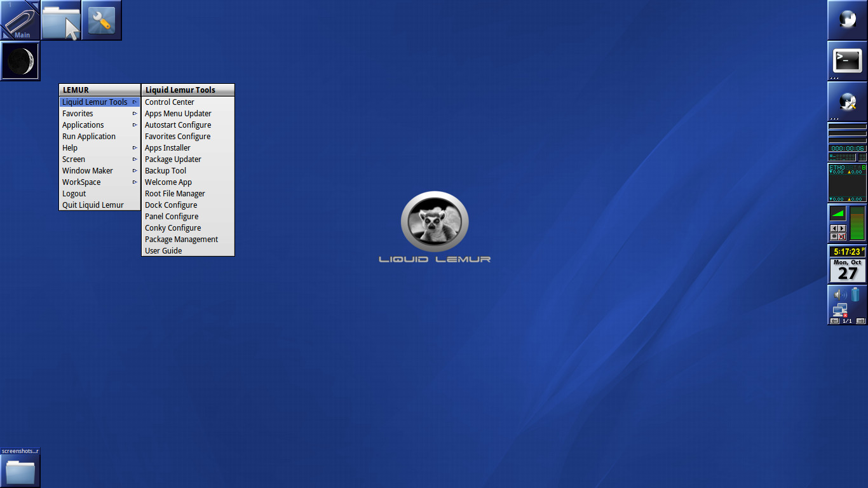
Task: Launch Apps Installer
Action: (188, 148)
